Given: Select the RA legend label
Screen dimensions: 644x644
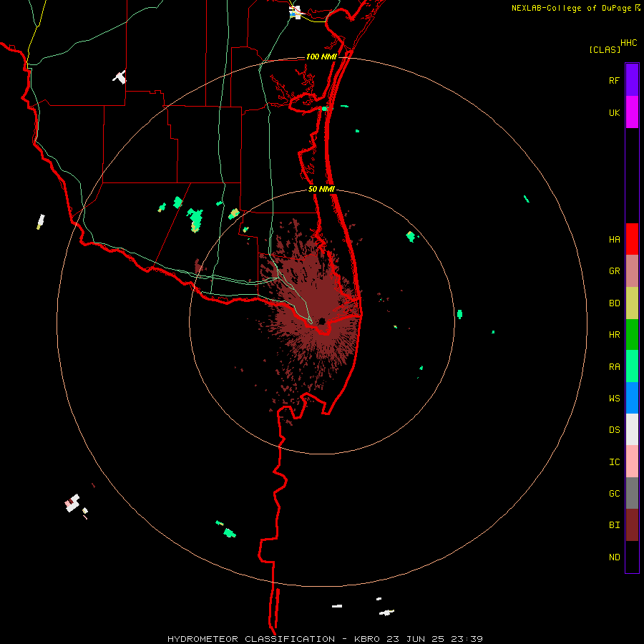Looking at the screenshot, I should [x=614, y=367].
